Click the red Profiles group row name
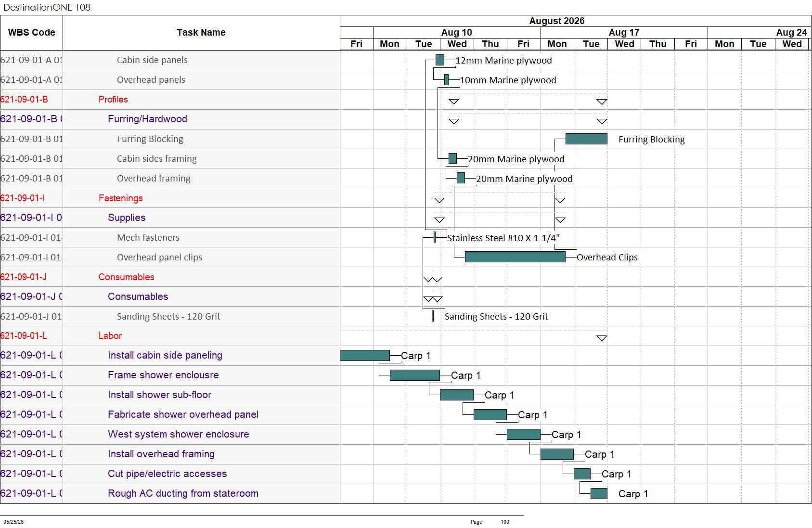This screenshot has width=812, height=528. pyautogui.click(x=113, y=100)
